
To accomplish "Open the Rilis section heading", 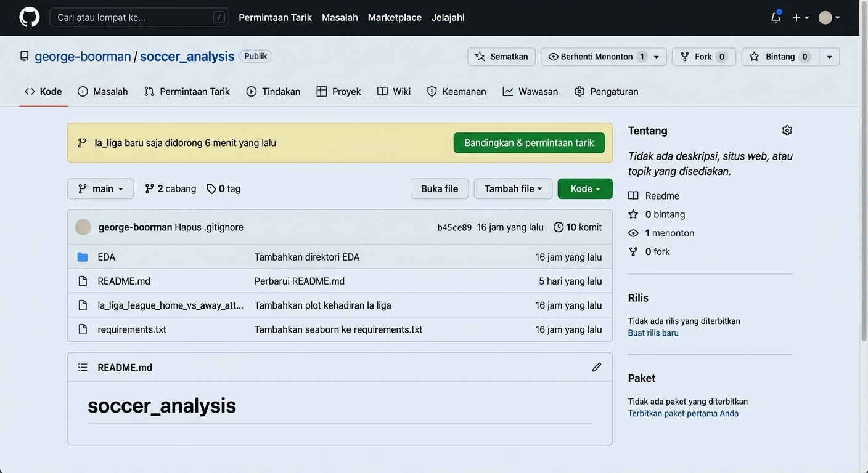I will (x=638, y=298).
